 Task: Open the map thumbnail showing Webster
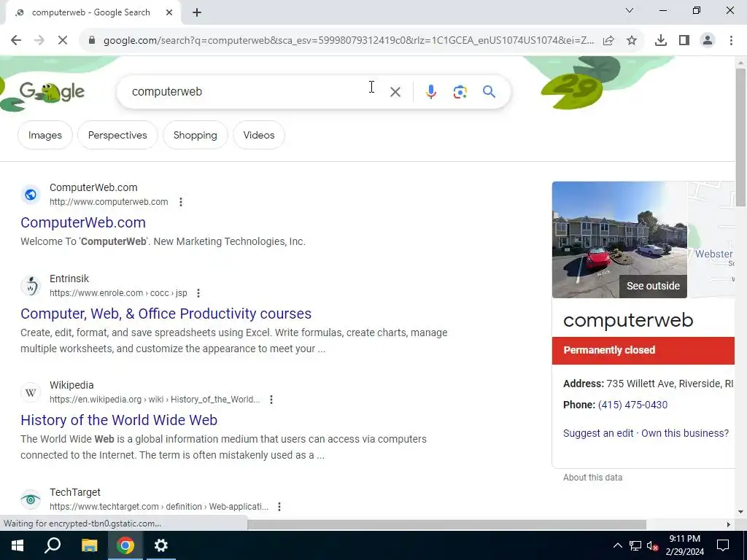pyautogui.click(x=711, y=239)
